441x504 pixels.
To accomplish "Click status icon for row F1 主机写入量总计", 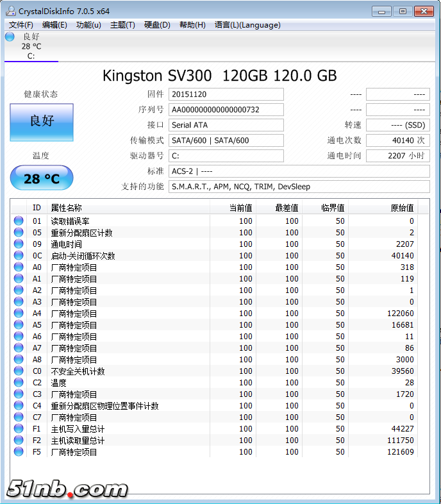I will [x=19, y=429].
